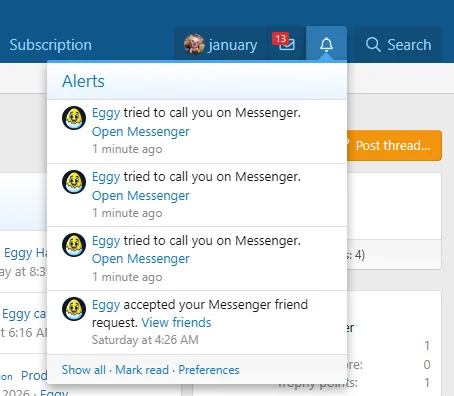The width and height of the screenshot is (454, 396).
Task: Click Mark read in alerts footer
Action: 142,370
